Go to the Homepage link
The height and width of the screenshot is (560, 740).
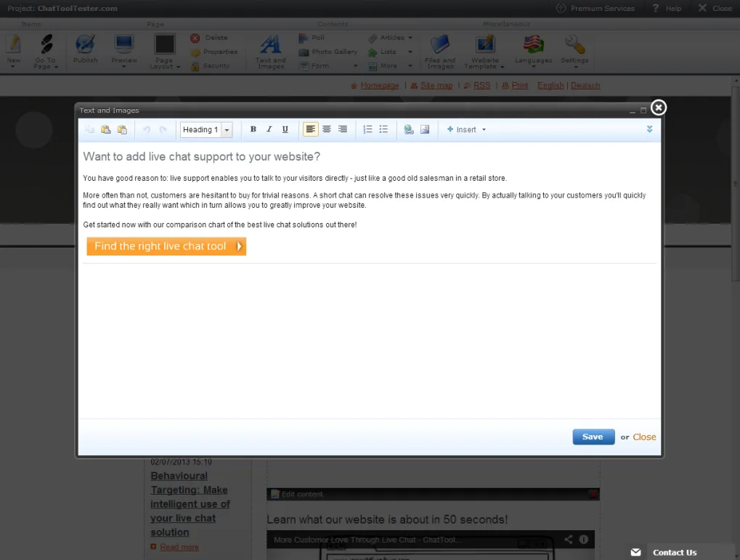click(379, 86)
